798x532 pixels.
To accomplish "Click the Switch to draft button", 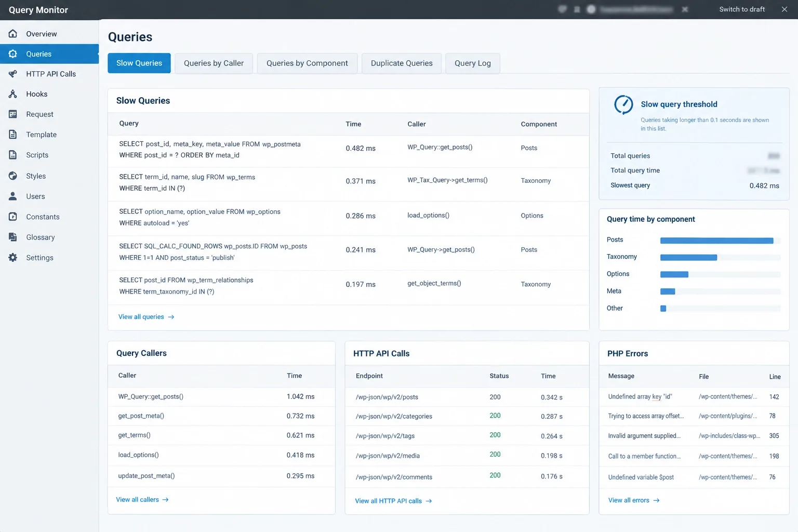I will tap(742, 9).
